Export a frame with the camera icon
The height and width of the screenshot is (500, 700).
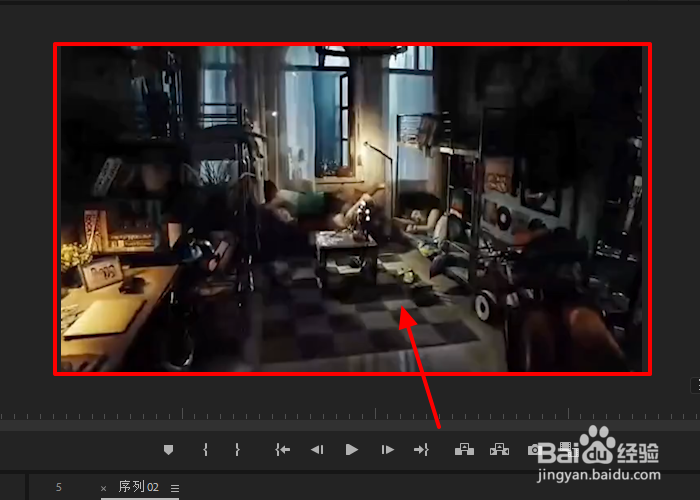[533, 450]
